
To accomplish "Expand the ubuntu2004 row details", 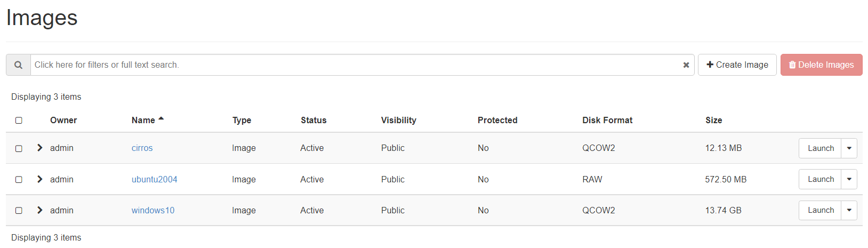I will 39,179.
